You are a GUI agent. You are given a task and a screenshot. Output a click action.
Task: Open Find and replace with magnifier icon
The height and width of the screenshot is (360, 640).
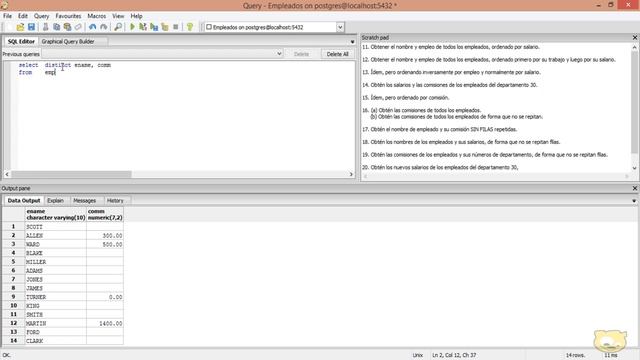coord(118,27)
